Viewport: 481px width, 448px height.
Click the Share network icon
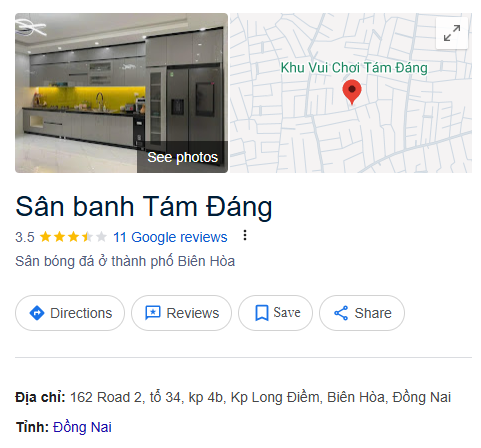tap(341, 313)
